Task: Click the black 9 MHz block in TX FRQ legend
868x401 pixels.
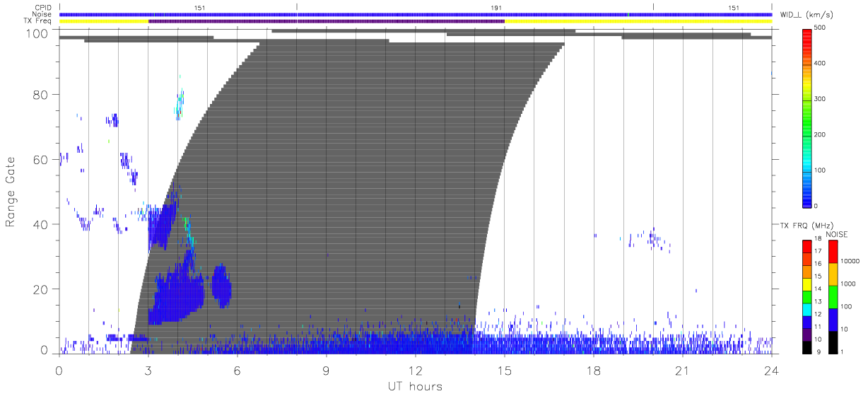Action: point(807,347)
